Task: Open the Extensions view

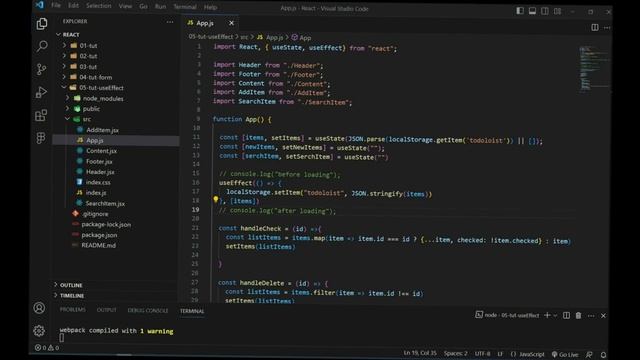Action: pos(41,115)
